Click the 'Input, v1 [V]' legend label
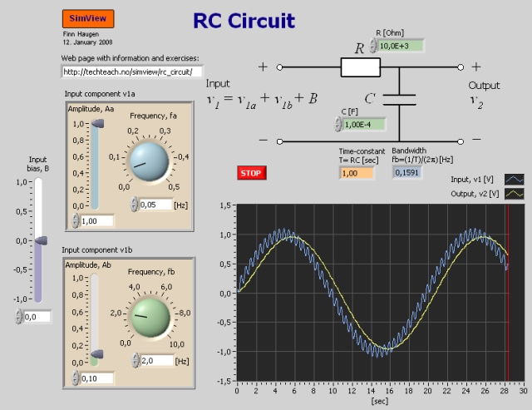Image resolution: width=532 pixels, height=410 pixels. pyautogui.click(x=472, y=179)
